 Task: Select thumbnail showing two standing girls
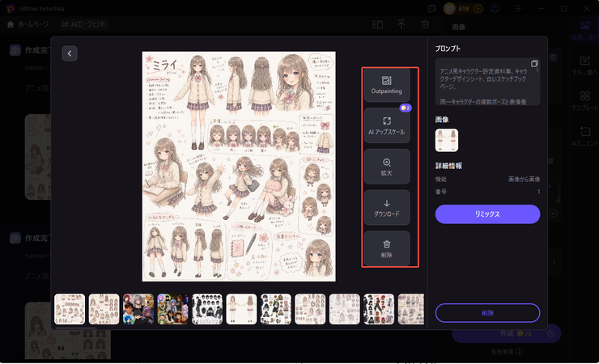click(241, 309)
